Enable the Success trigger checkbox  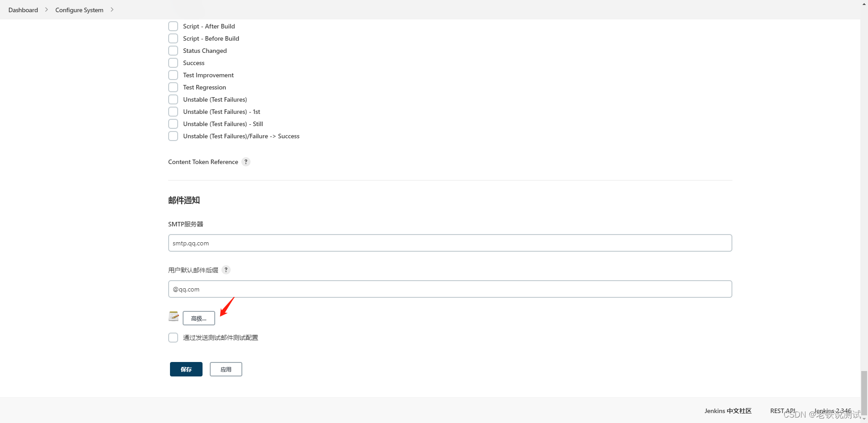[x=173, y=63]
